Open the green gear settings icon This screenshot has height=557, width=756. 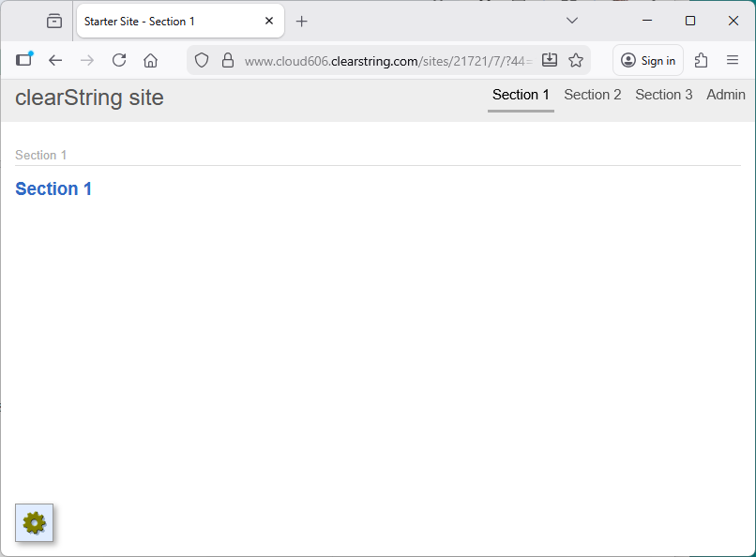coord(35,523)
